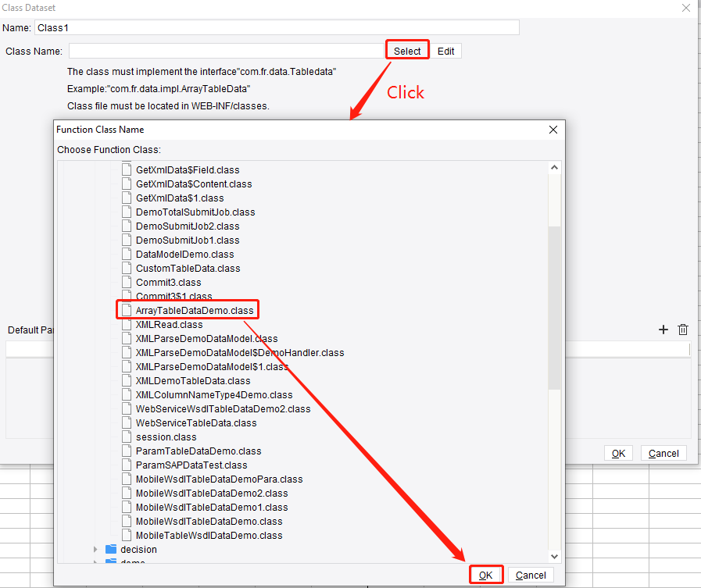The height and width of the screenshot is (588, 701).
Task: Expand the decision tree node
Action: tap(95, 549)
